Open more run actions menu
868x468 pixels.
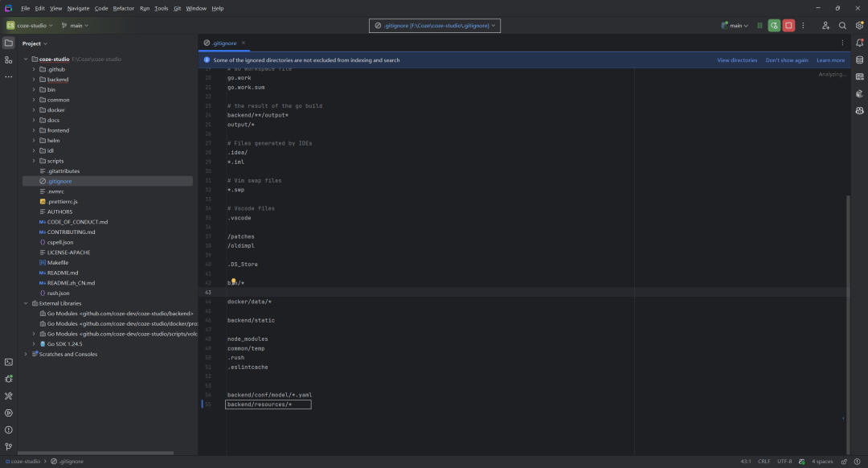coord(803,26)
